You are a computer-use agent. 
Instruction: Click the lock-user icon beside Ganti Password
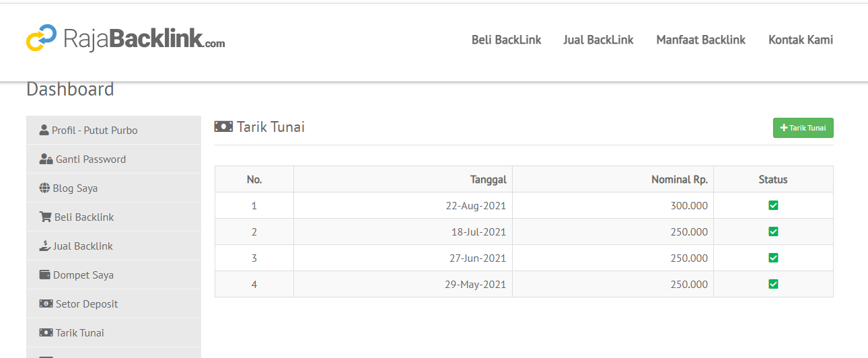46,159
